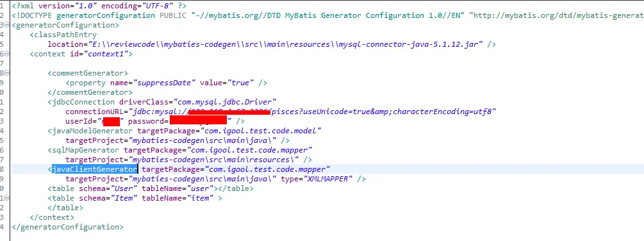Click the "suppressDate" property name value

click(165, 83)
